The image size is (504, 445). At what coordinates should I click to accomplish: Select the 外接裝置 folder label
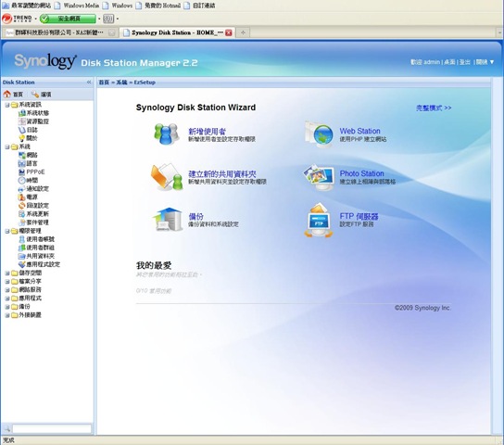pyautogui.click(x=31, y=315)
